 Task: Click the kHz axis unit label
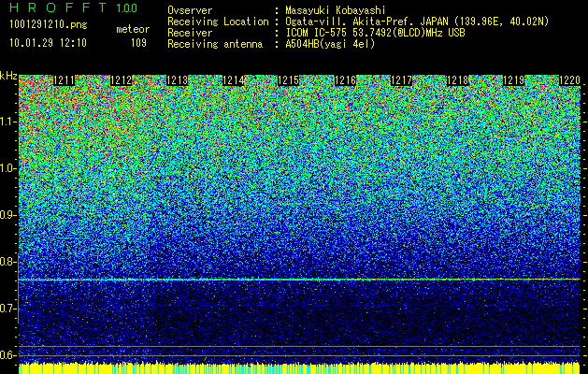pyautogui.click(x=8, y=76)
